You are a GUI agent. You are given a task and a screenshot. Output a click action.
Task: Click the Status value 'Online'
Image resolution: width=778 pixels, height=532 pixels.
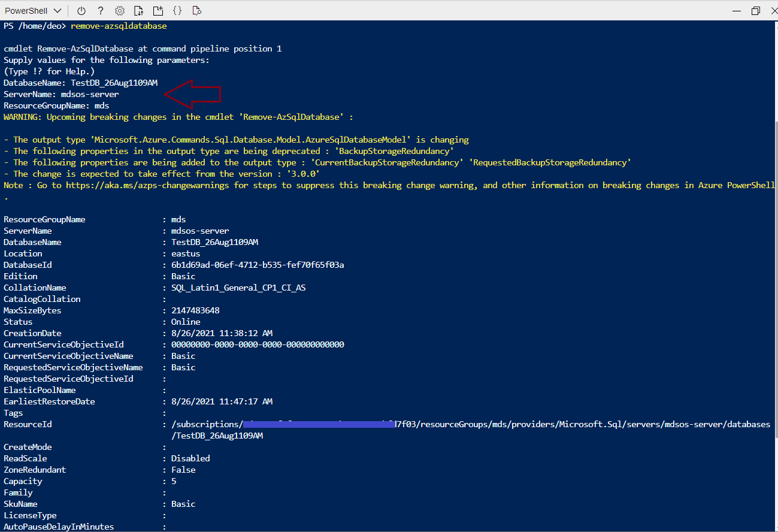coord(186,322)
